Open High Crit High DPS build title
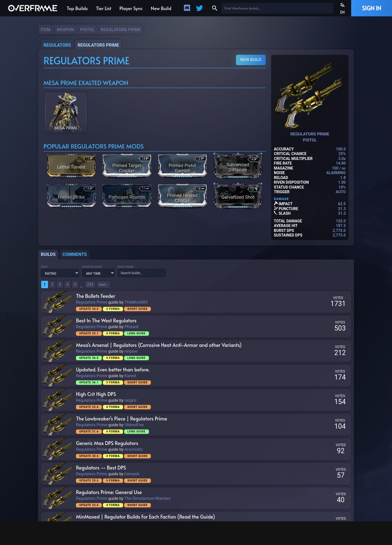 click(x=96, y=394)
